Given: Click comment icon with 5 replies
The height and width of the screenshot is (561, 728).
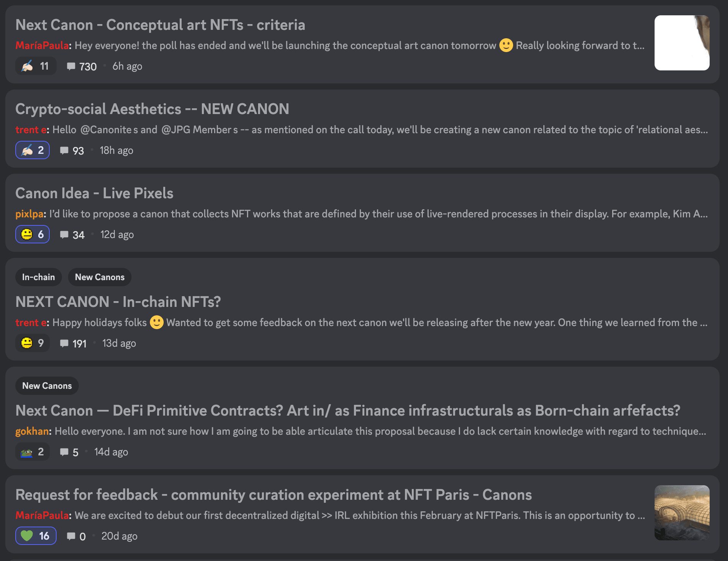Looking at the screenshot, I should point(64,452).
